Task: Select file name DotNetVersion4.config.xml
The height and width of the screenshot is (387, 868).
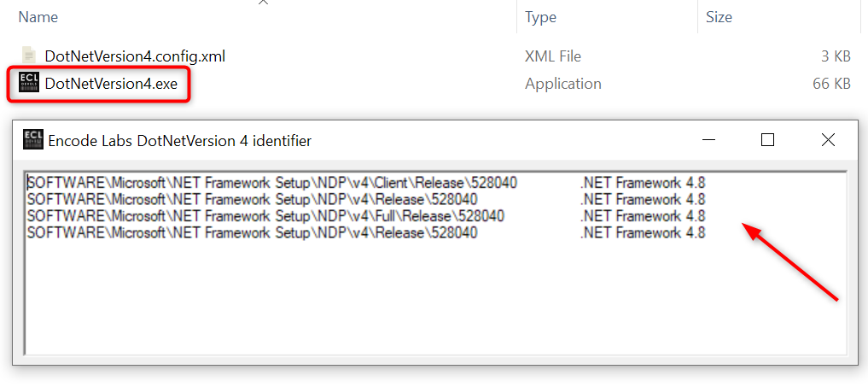Action: (x=135, y=56)
